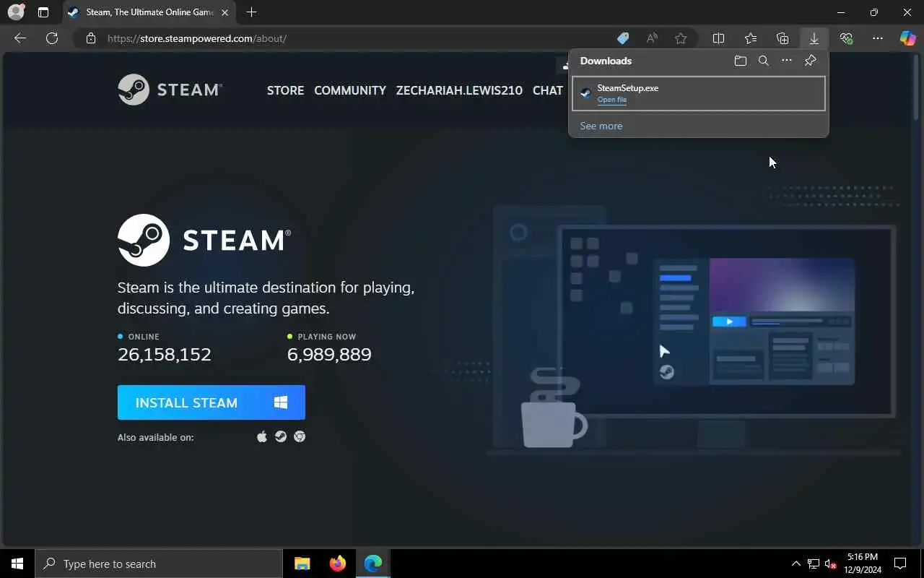
Task: Refresh the current page
Action: pos(52,38)
